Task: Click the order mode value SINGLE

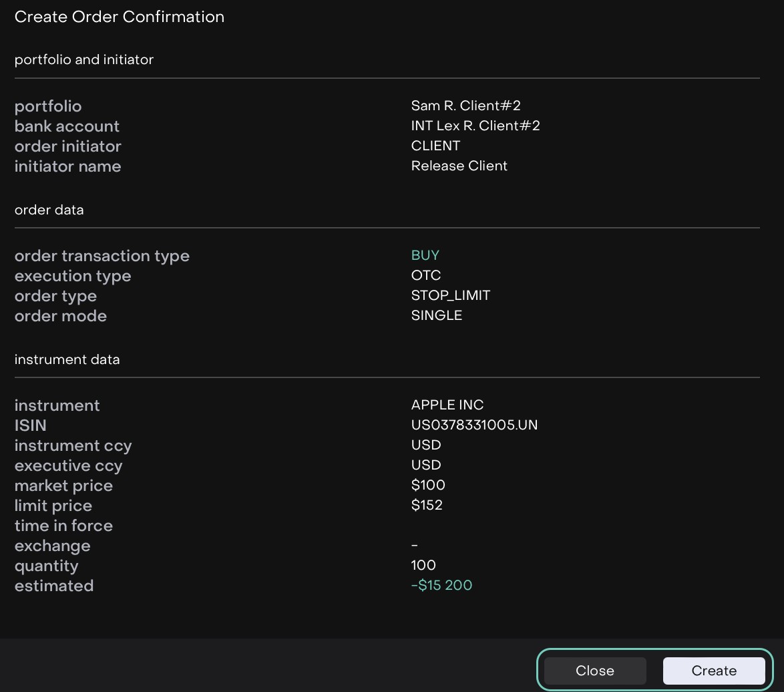Action: (x=436, y=315)
